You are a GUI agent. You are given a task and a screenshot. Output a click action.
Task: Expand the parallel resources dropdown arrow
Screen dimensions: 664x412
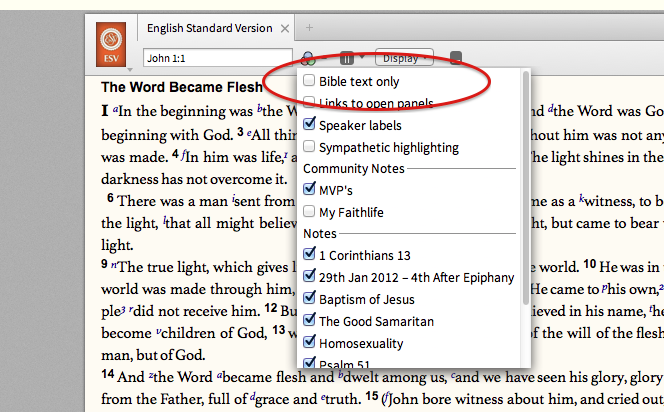coord(362,57)
